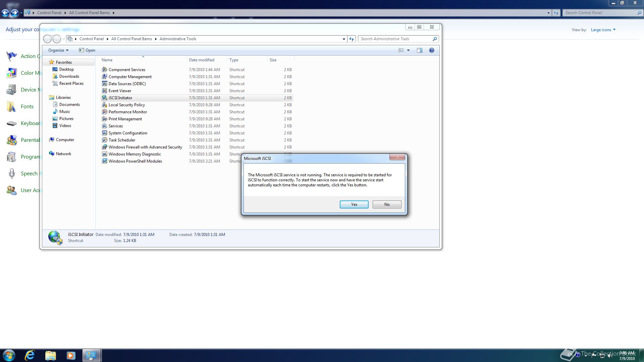
Task: Click the Windows Memory Diagnostic icon
Action: 104,154
